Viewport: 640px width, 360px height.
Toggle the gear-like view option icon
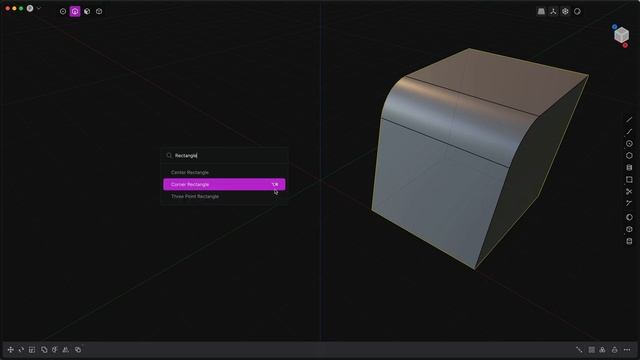coord(565,11)
